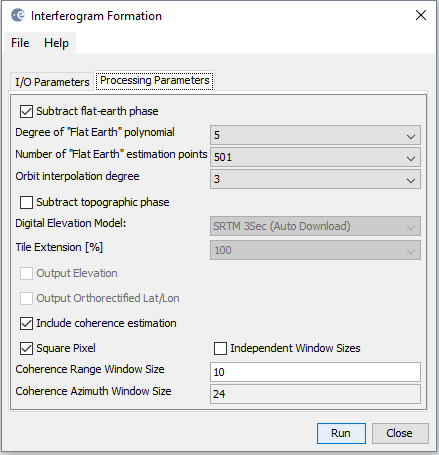Disable Include coherence estimation
Screen dimensions: 439x455
click(x=26, y=323)
